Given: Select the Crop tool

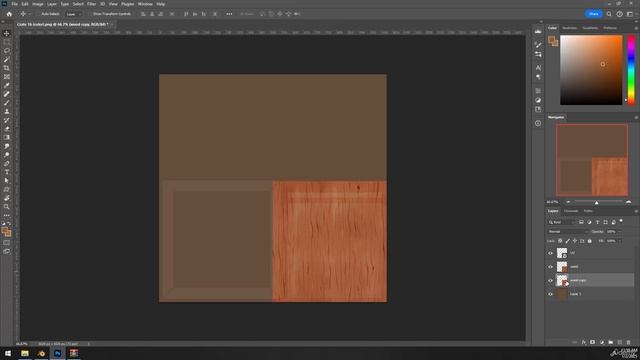Looking at the screenshot, I should pos(7,68).
